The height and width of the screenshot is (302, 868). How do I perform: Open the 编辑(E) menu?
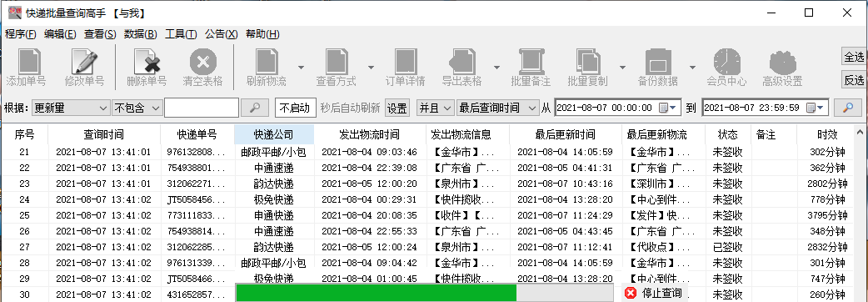(x=60, y=34)
